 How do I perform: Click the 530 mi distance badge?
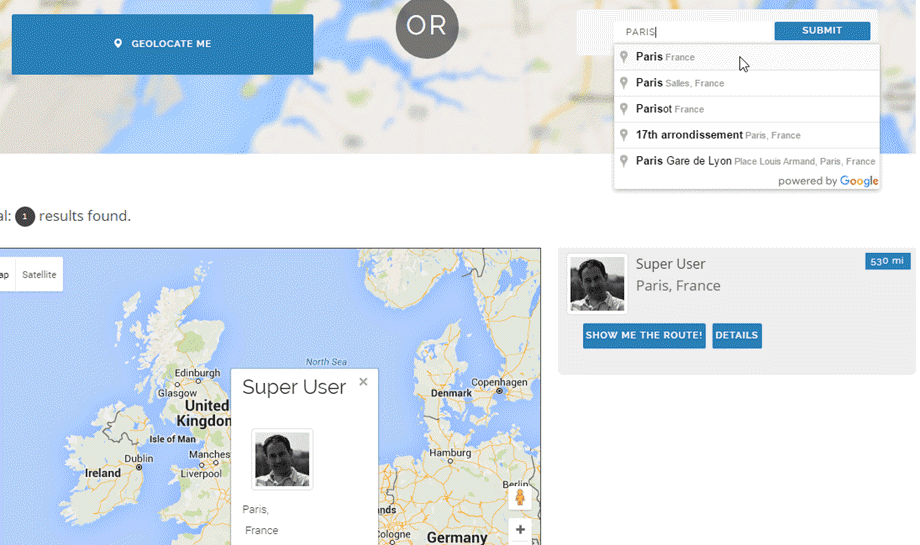887,261
